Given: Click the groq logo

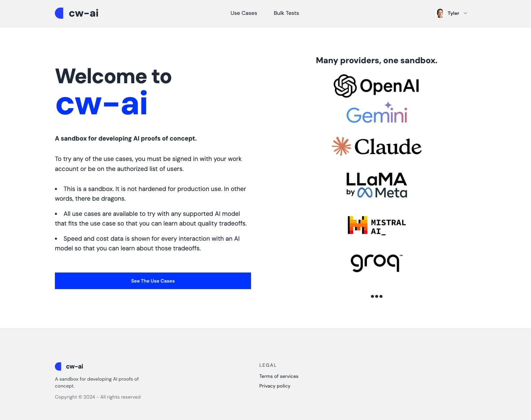Looking at the screenshot, I should click(x=377, y=263).
